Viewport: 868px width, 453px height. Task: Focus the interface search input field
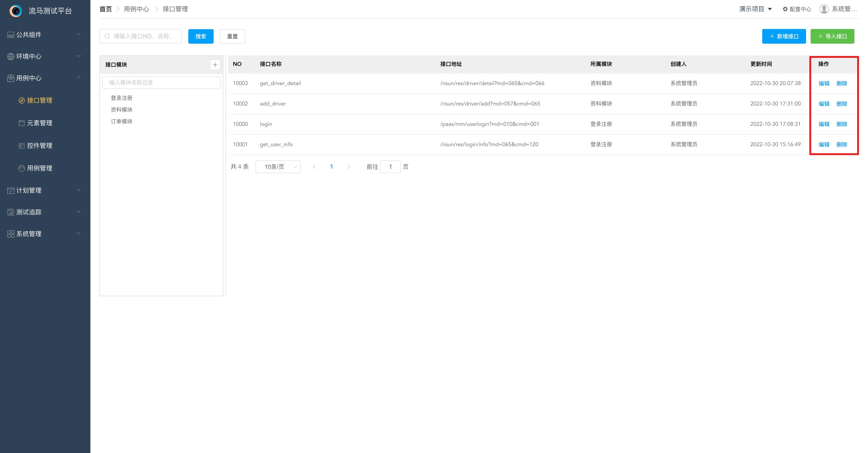click(x=144, y=36)
